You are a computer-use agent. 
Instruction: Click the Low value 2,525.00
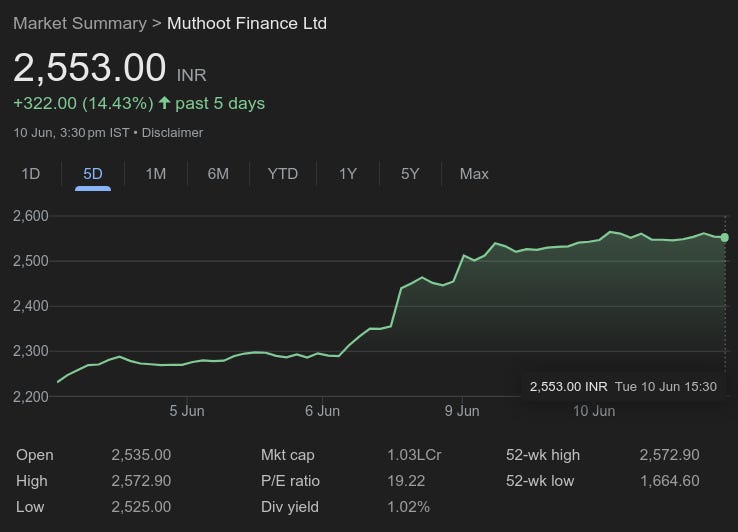pos(141,507)
